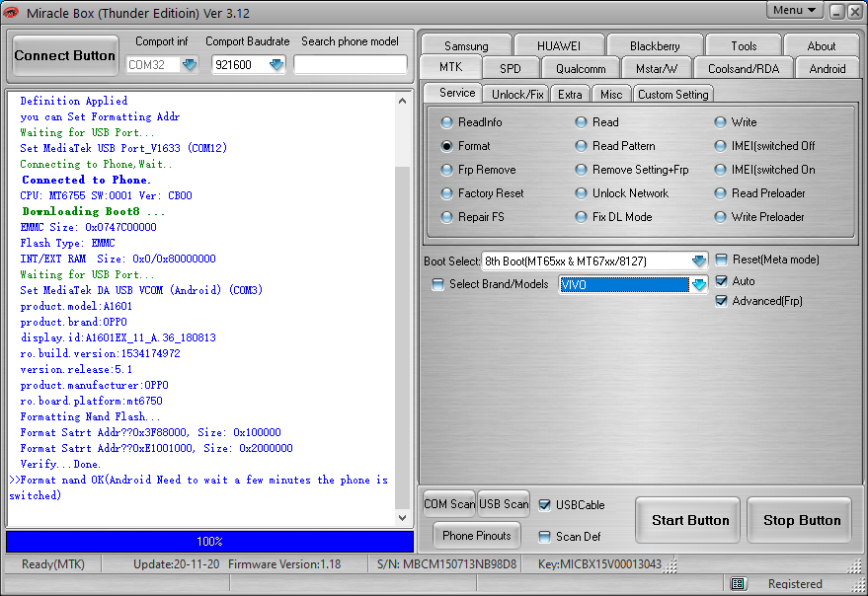Open the About tab
The height and width of the screenshot is (596, 868).
[822, 45]
